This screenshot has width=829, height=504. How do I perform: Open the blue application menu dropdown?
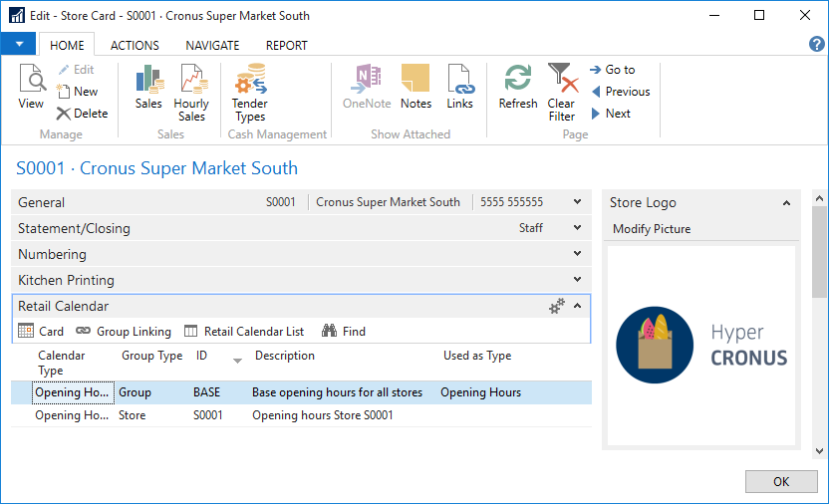(19, 45)
